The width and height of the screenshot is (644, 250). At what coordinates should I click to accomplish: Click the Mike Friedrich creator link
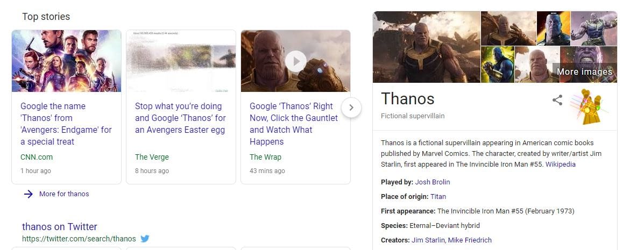(470, 240)
